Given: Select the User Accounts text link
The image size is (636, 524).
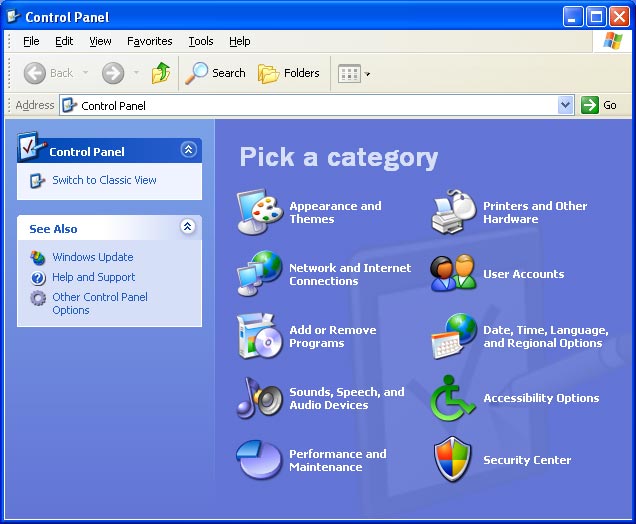Looking at the screenshot, I should [524, 274].
